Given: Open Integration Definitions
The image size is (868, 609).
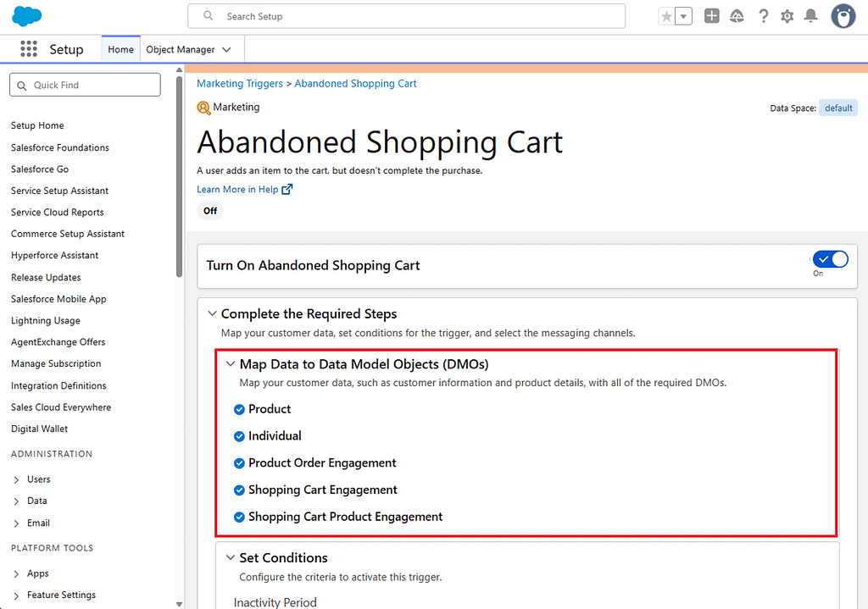Looking at the screenshot, I should pyautogui.click(x=58, y=386).
